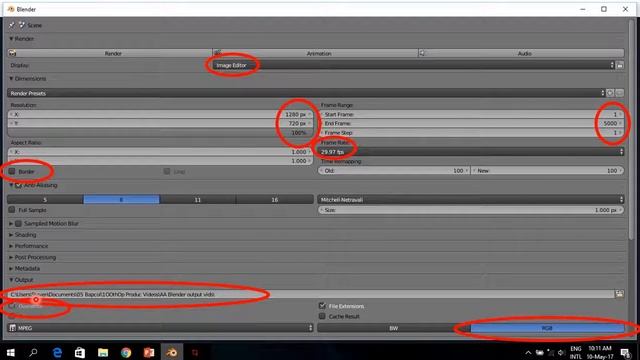Click the Animation render button
Image resolution: width=640 pixels, height=360 pixels.
[x=316, y=53]
